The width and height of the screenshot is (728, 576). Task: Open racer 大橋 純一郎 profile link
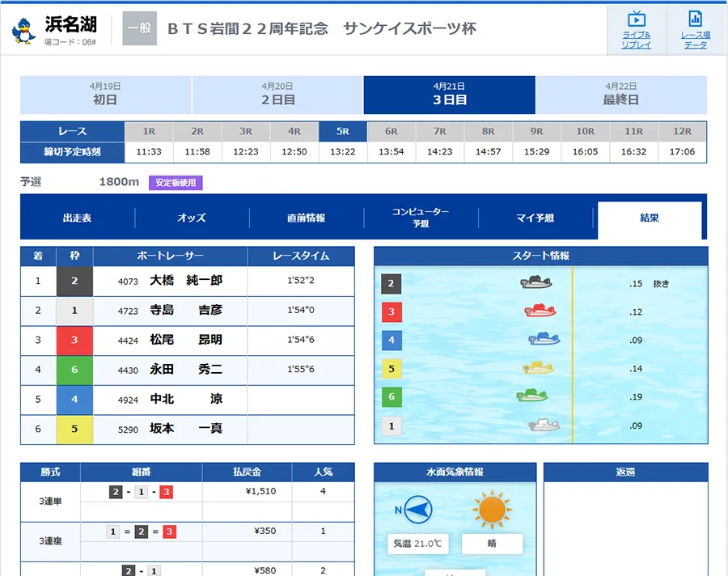tap(185, 281)
